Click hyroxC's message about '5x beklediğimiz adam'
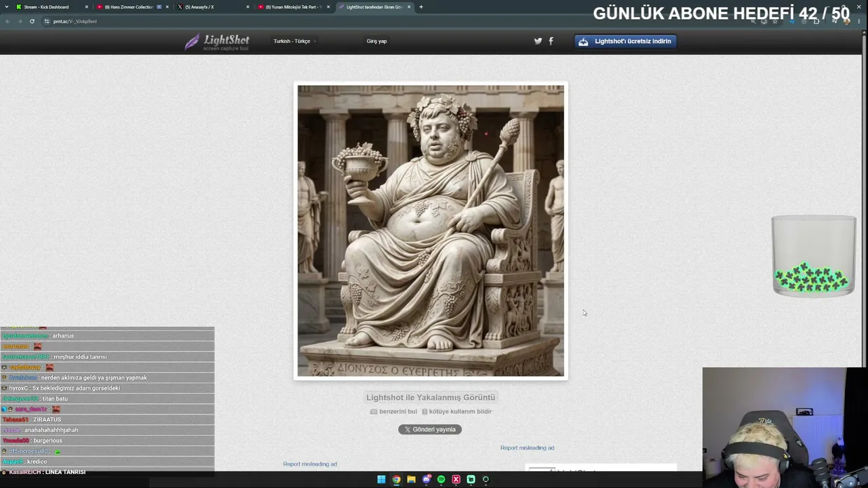 click(76, 388)
